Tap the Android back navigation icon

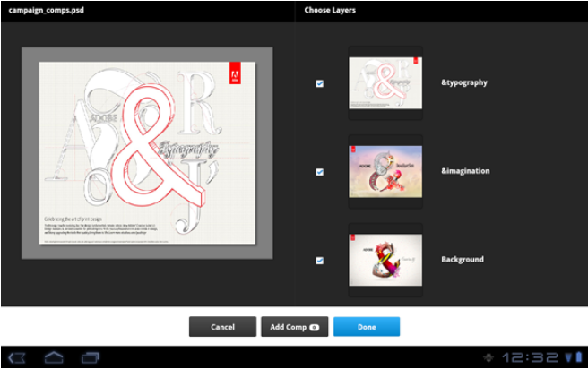click(x=17, y=357)
